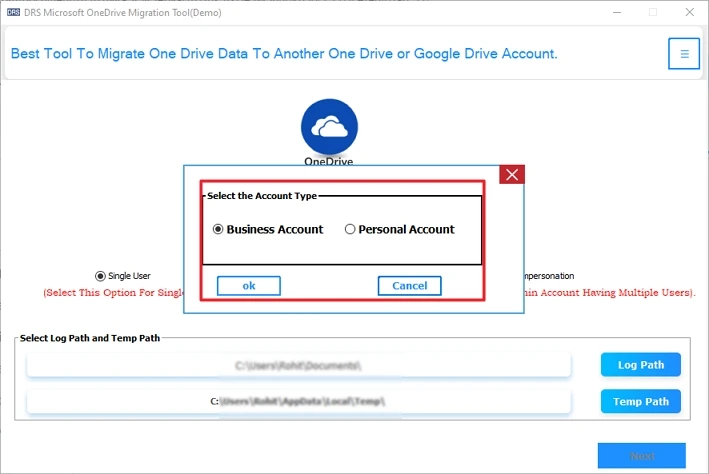Click 'Select Log Path and Temp Path' label

[x=90, y=338]
